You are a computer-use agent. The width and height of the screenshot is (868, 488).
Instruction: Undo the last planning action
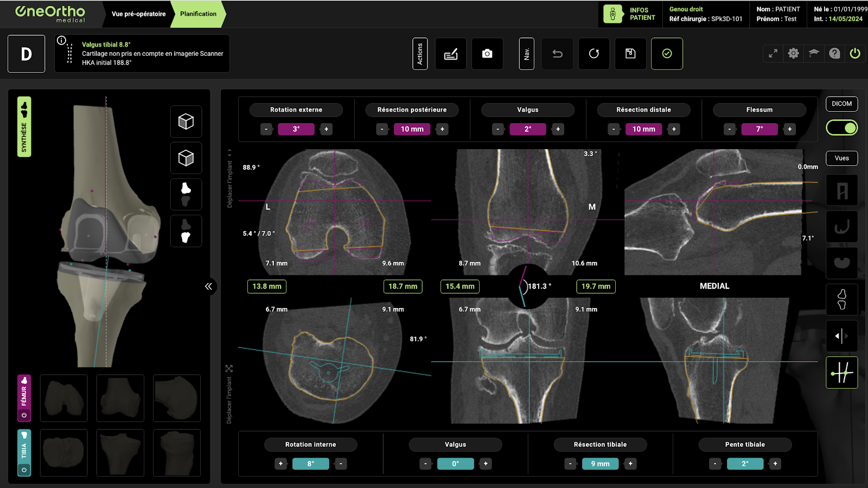coord(557,54)
